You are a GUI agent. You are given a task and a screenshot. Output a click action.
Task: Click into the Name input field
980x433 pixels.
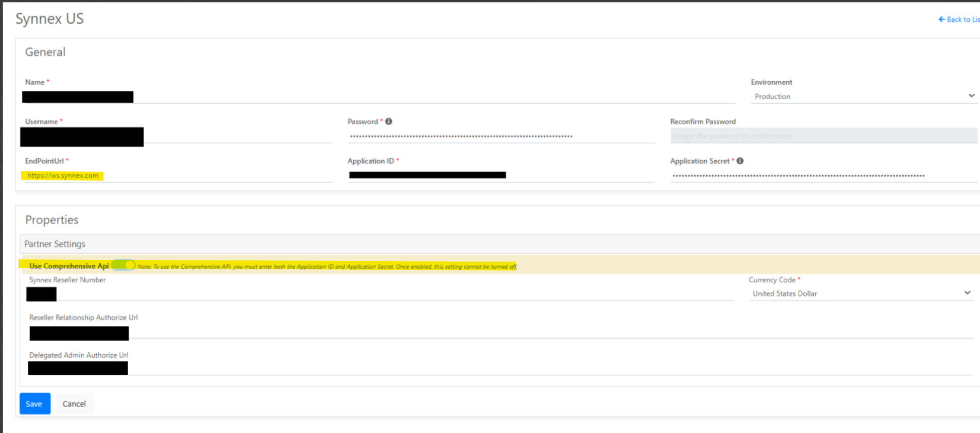tap(379, 97)
